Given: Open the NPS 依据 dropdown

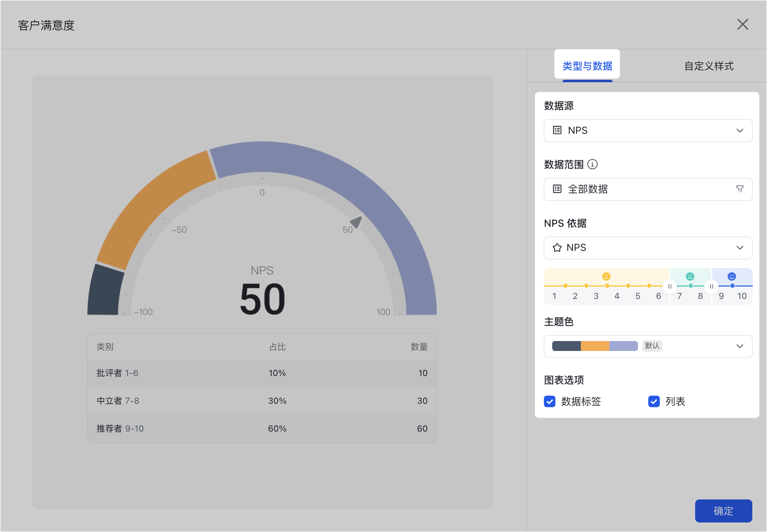Looking at the screenshot, I should click(648, 248).
